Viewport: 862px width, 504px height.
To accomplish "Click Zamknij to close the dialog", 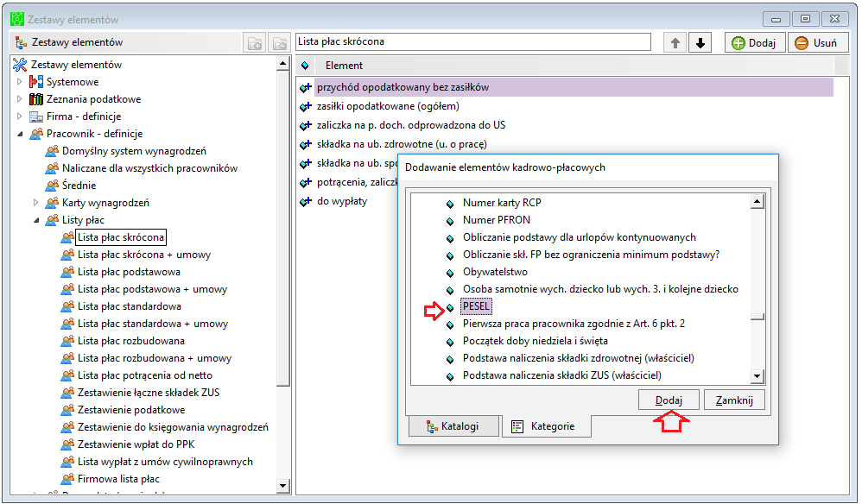I will [x=734, y=400].
